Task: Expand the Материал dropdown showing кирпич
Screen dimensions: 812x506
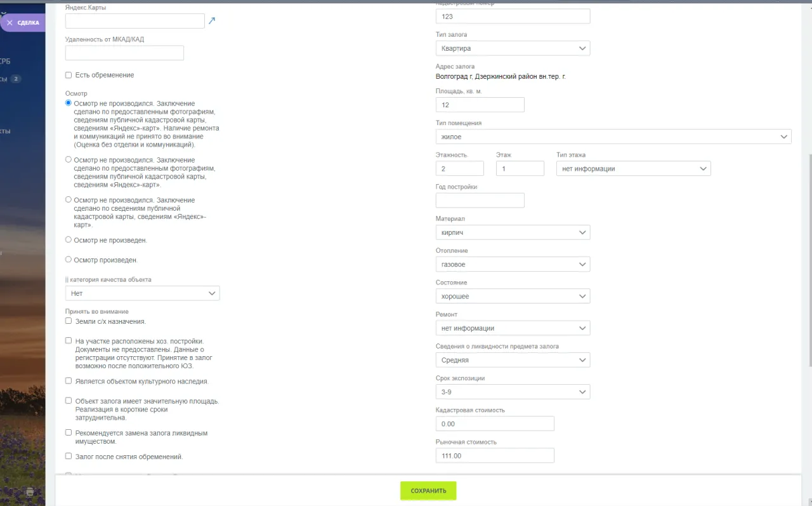Action: tap(513, 232)
